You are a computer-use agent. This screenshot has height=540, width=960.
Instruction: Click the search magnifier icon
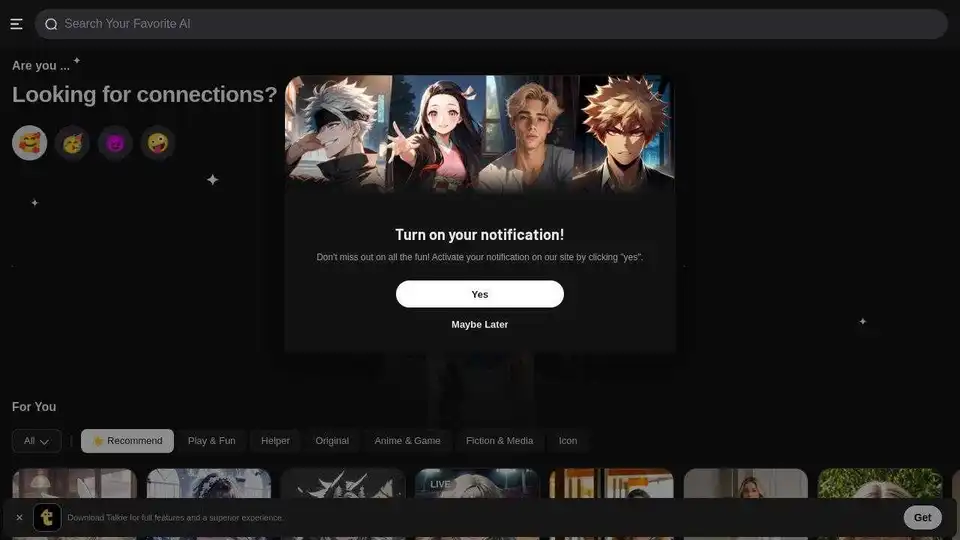(51, 24)
